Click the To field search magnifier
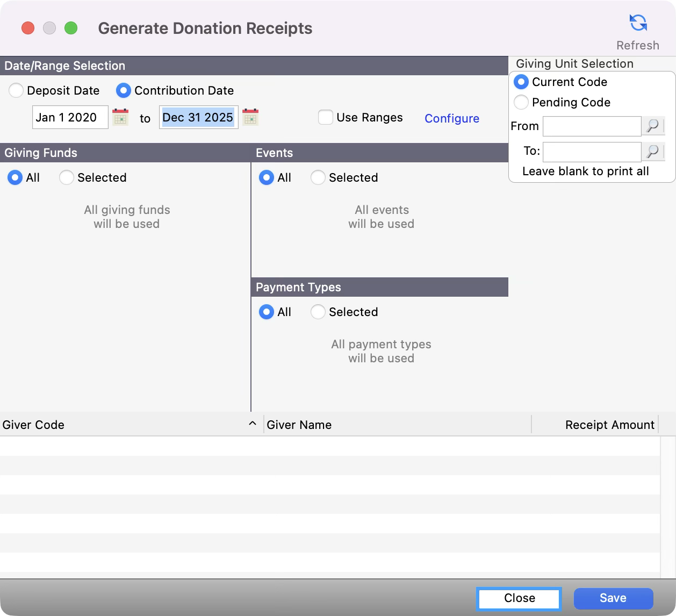676x616 pixels. 653,152
